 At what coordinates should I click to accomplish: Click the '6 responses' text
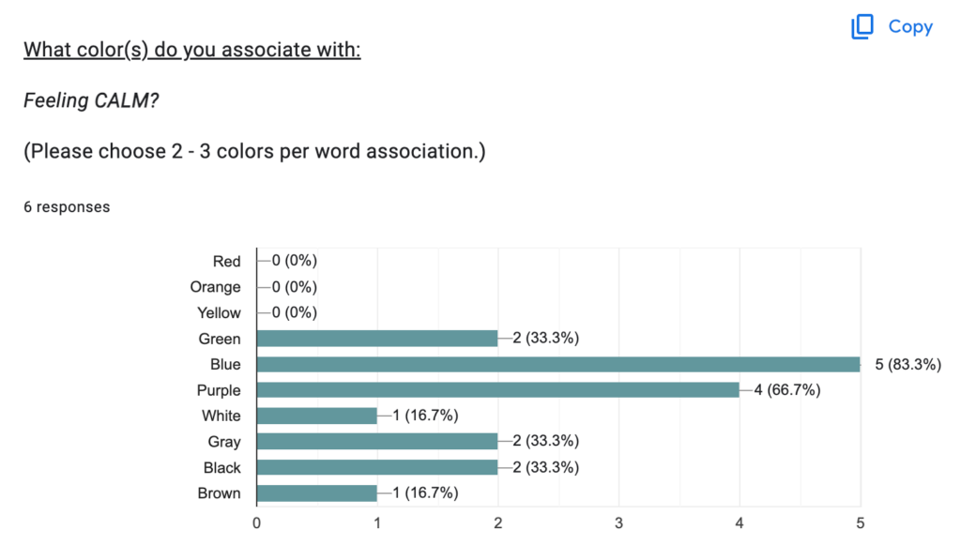67,207
